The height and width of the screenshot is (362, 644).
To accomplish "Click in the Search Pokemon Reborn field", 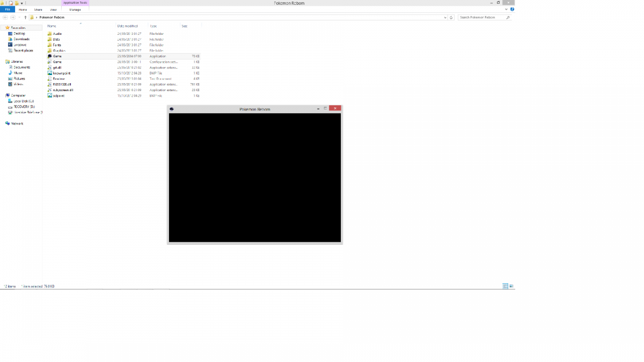I will (481, 17).
